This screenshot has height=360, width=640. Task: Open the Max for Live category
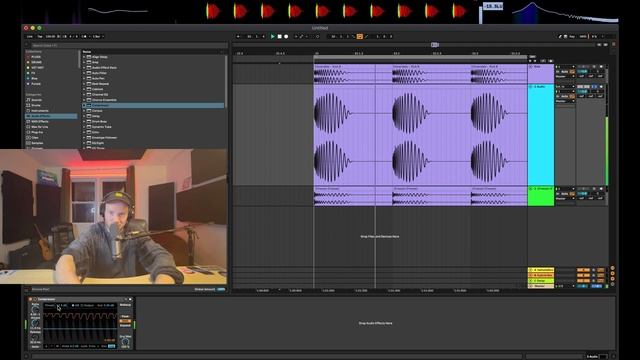tap(40, 127)
